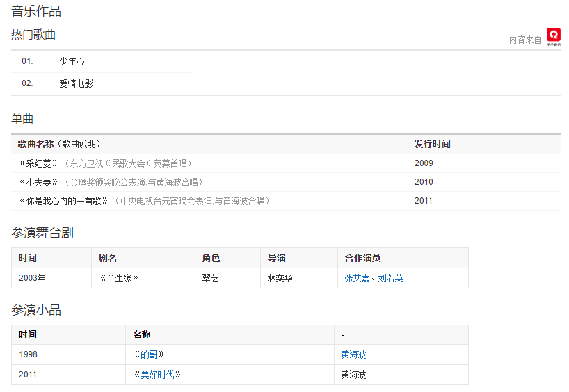The image size is (569, 392).
Task: Click the red music logo icon
Action: pyautogui.click(x=553, y=36)
